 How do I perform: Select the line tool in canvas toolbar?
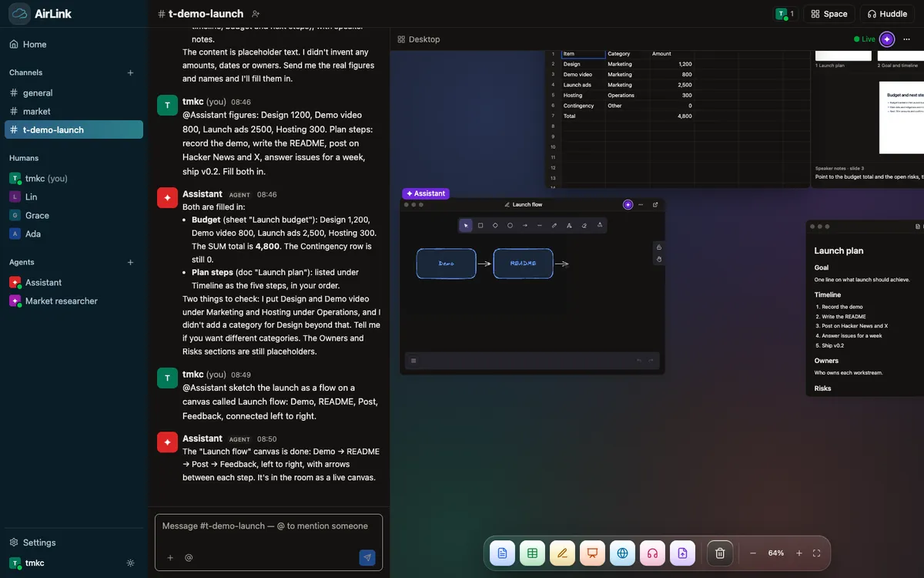pyautogui.click(x=540, y=226)
